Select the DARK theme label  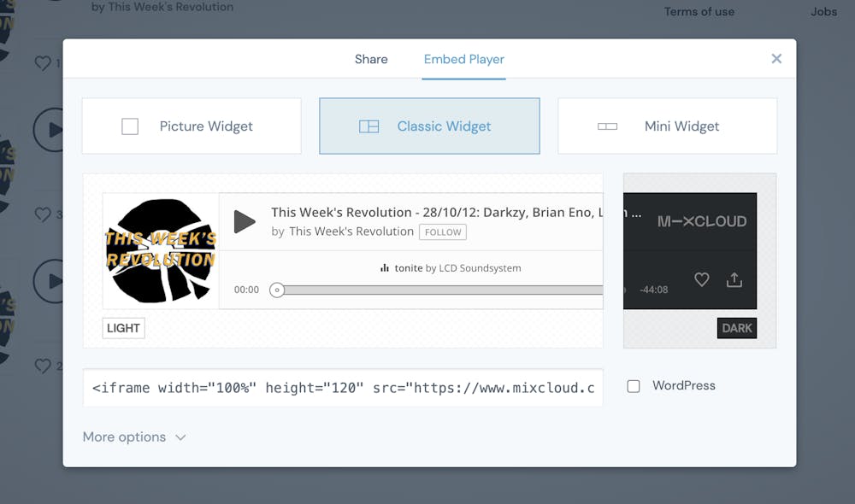click(737, 328)
